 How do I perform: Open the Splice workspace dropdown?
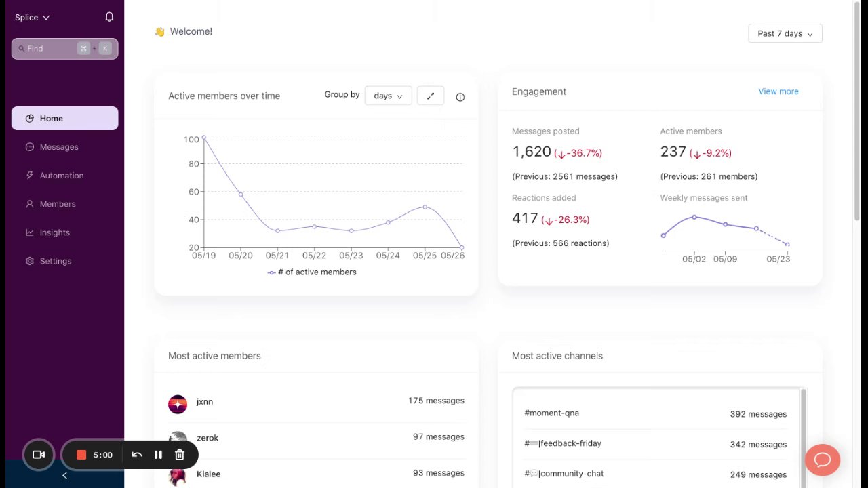33,18
